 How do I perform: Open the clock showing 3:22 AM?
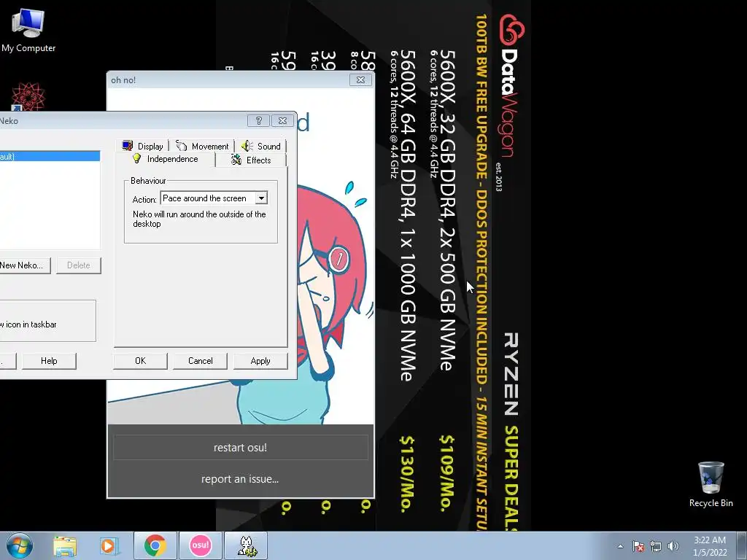[710, 546]
